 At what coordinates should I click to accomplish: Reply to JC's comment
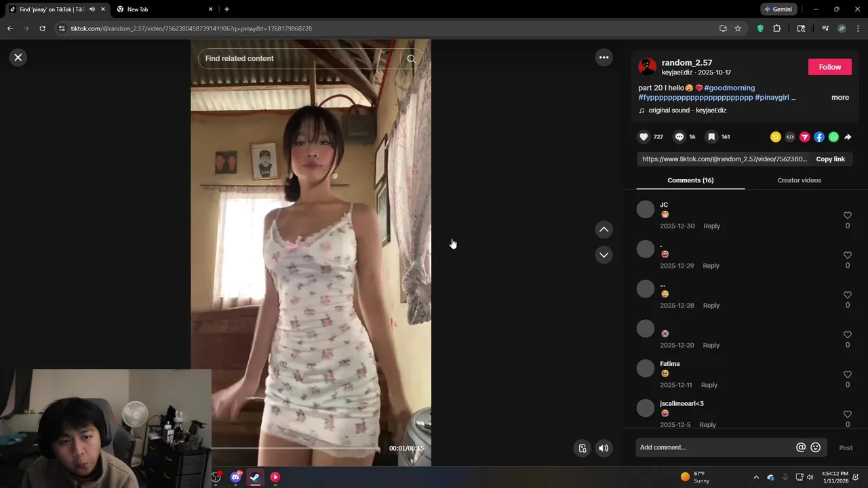[711, 226]
